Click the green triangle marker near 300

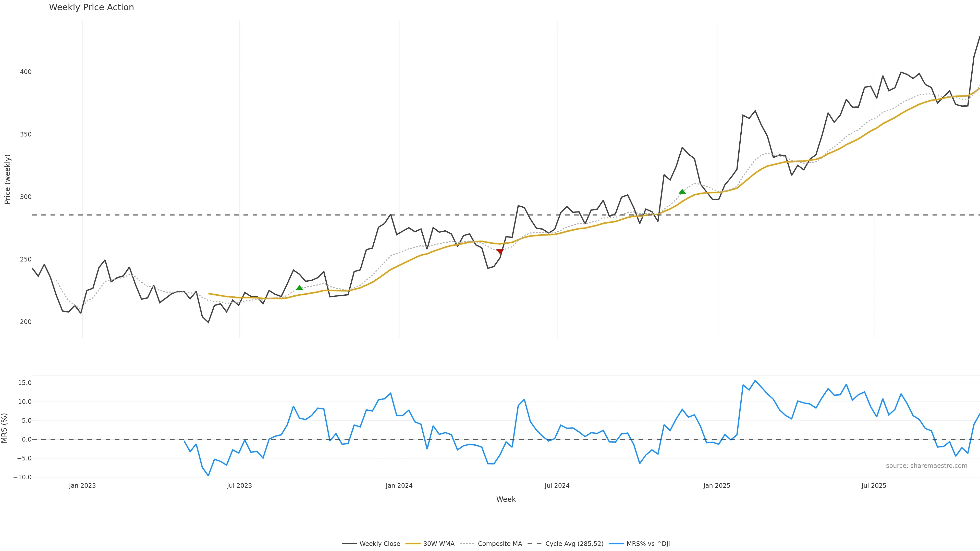point(682,192)
